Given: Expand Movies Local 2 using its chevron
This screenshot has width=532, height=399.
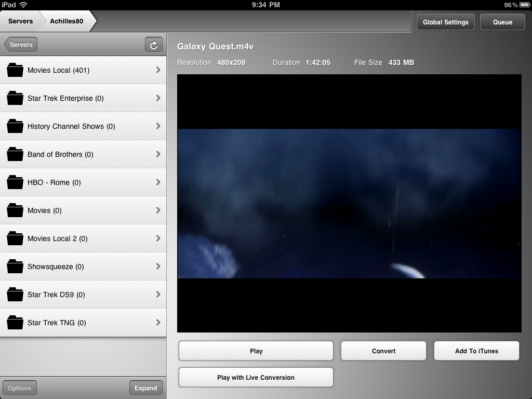Looking at the screenshot, I should (x=158, y=238).
